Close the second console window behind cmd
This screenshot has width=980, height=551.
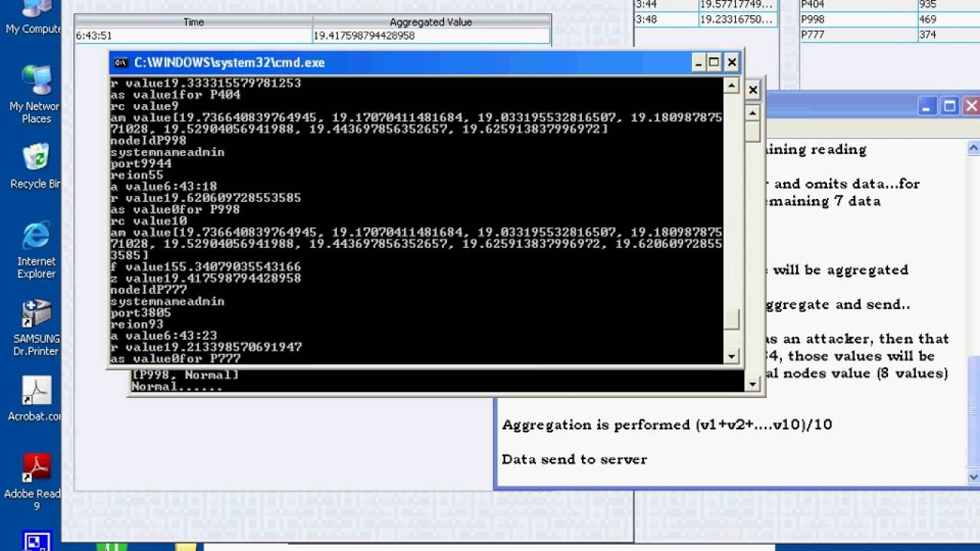[753, 90]
